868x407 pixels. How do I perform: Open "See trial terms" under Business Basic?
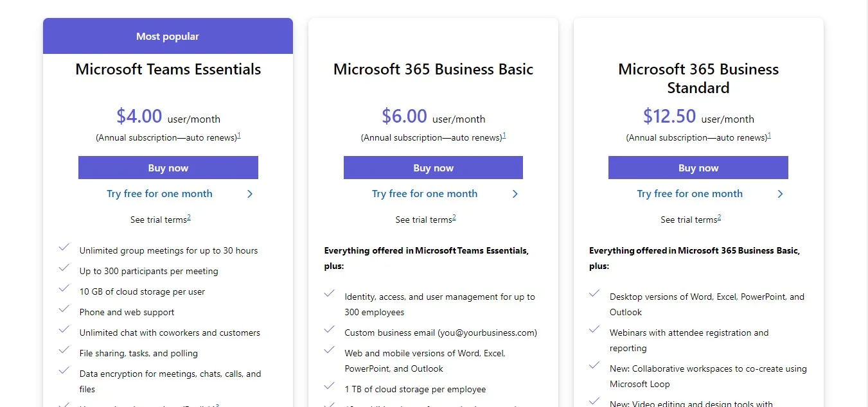425,219
